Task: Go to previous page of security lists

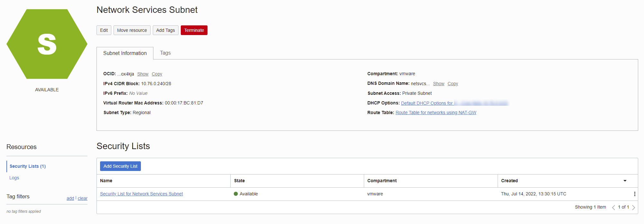Action: point(613,207)
